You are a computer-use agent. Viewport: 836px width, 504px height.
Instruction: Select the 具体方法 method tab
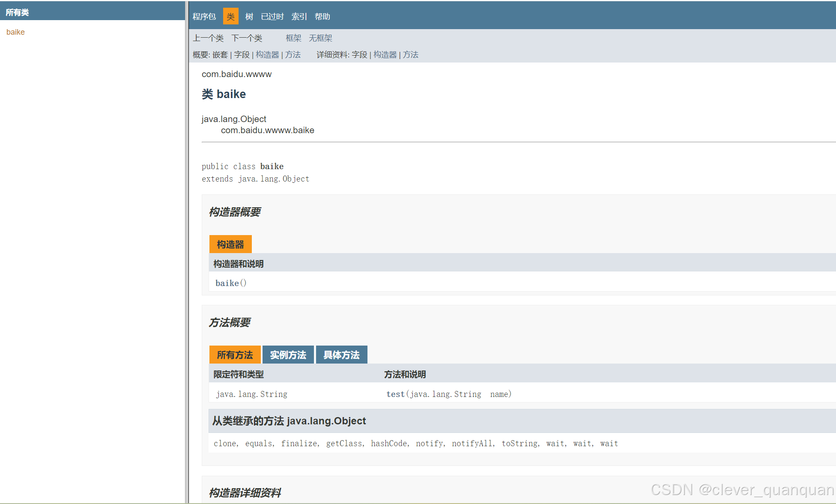pos(341,355)
